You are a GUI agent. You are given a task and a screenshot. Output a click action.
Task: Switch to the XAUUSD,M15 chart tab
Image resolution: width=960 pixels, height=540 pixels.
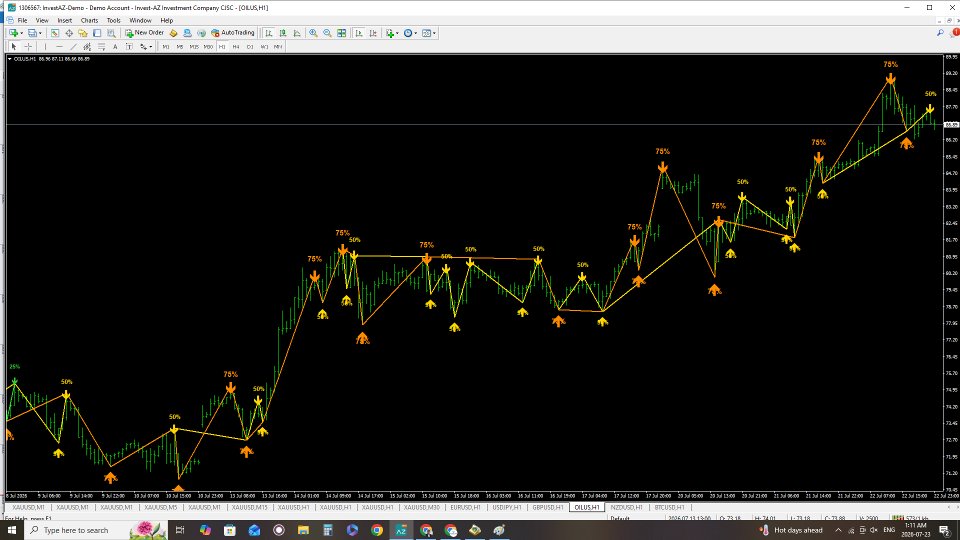click(249, 507)
